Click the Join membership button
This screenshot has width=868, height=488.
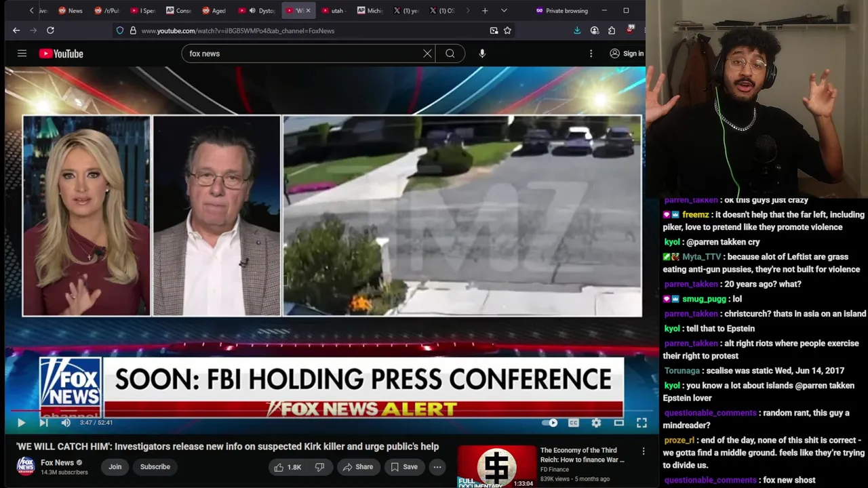[x=115, y=466]
